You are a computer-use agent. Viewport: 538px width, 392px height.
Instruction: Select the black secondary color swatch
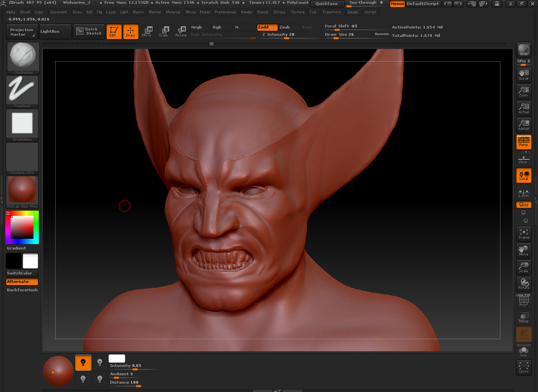click(14, 261)
